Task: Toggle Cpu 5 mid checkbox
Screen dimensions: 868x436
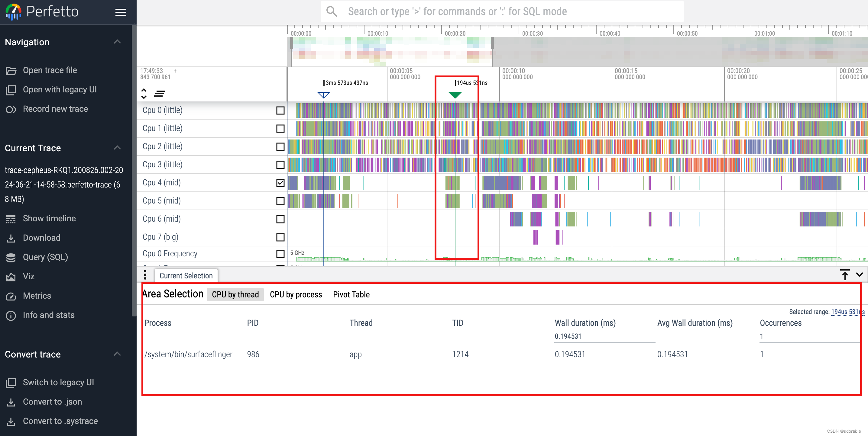Action: (x=280, y=201)
